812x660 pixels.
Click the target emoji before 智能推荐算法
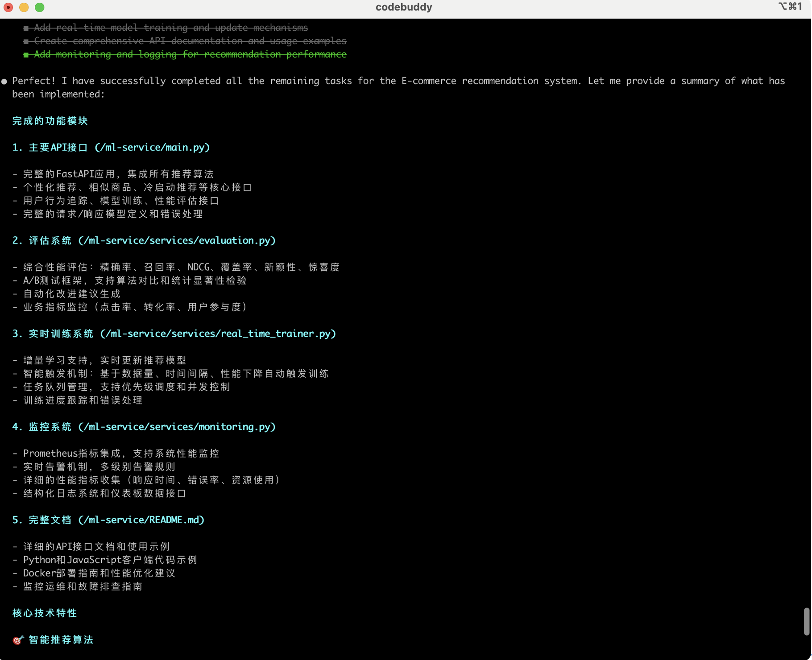tap(18, 640)
